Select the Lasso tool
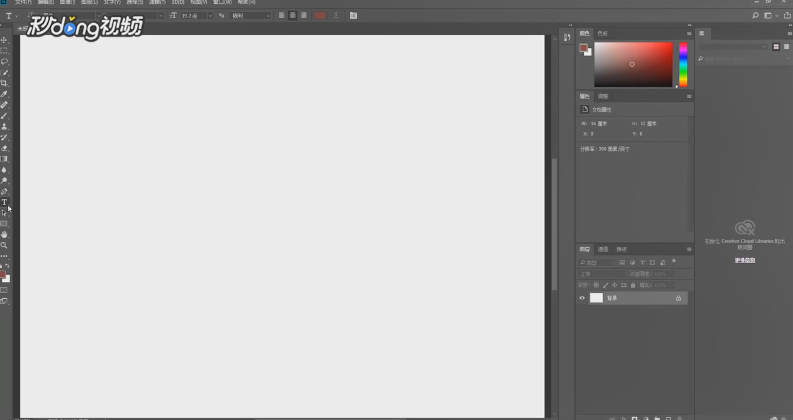The width and height of the screenshot is (793, 420). 4,61
